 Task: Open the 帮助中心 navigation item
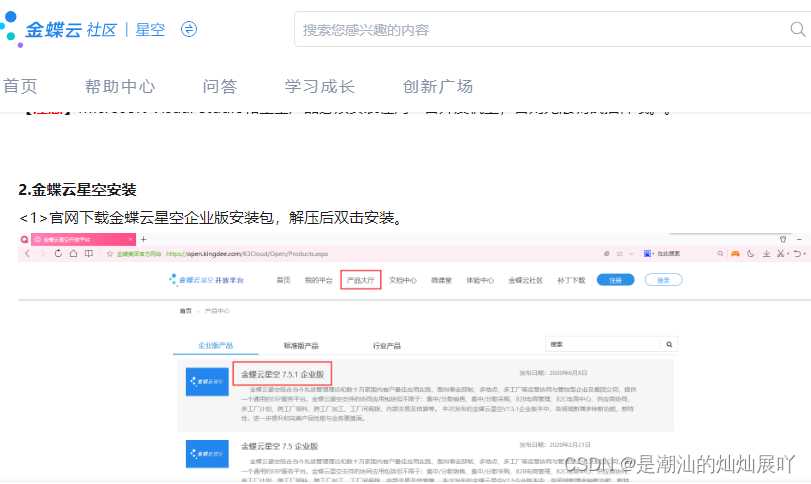tap(120, 86)
